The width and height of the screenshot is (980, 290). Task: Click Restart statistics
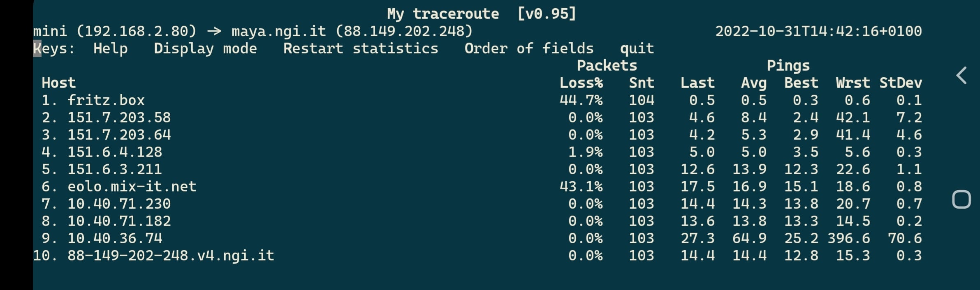[x=360, y=48]
